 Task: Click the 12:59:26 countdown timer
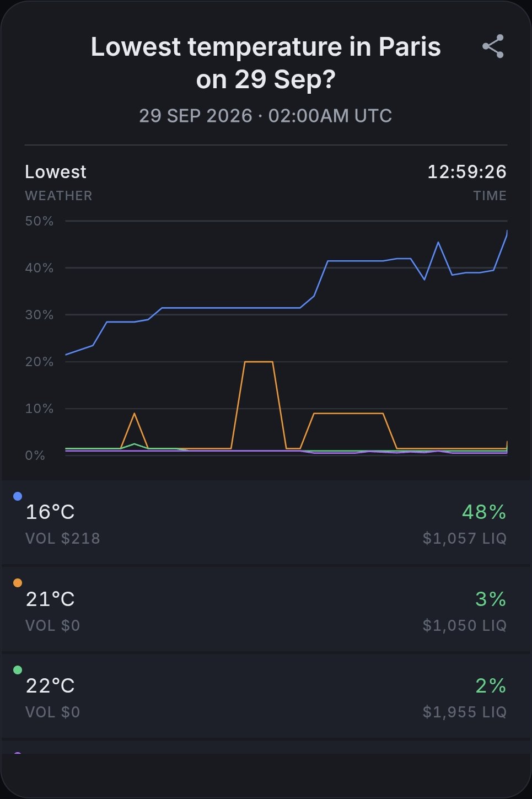click(x=467, y=171)
